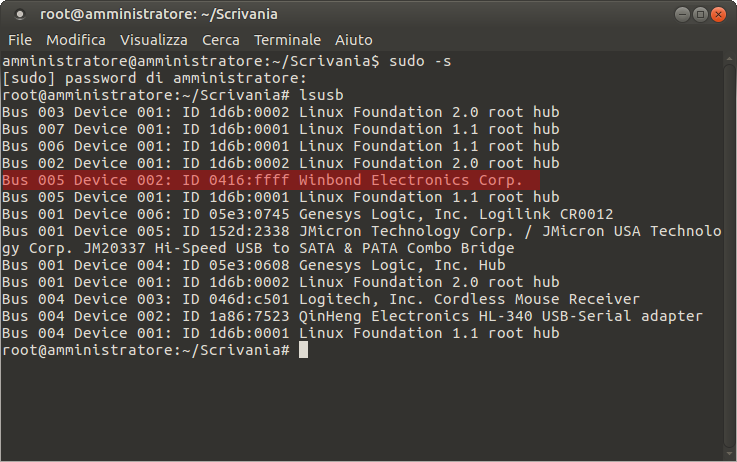
Task: Open the Modifica menu
Action: coord(76,40)
